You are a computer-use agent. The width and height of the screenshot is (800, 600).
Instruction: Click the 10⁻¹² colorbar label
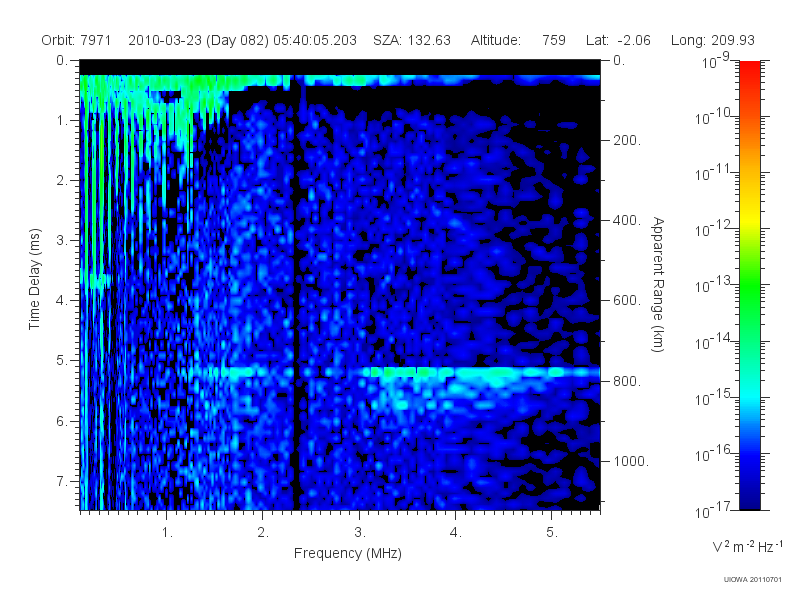[714, 229]
